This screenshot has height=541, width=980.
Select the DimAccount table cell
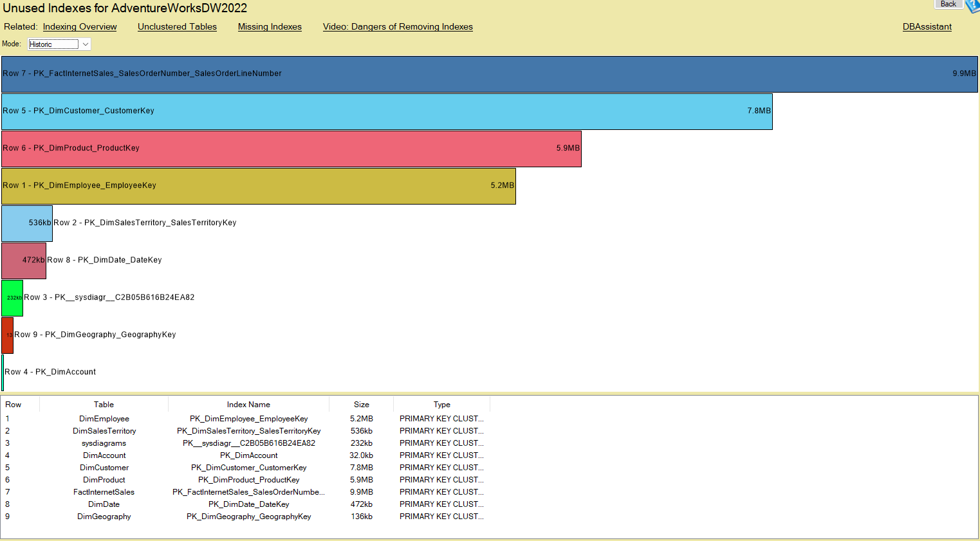click(104, 455)
